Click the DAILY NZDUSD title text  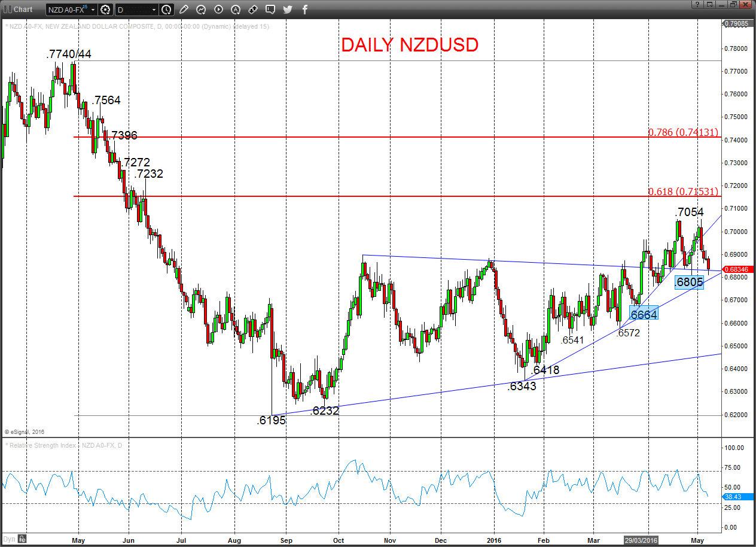pyautogui.click(x=410, y=45)
